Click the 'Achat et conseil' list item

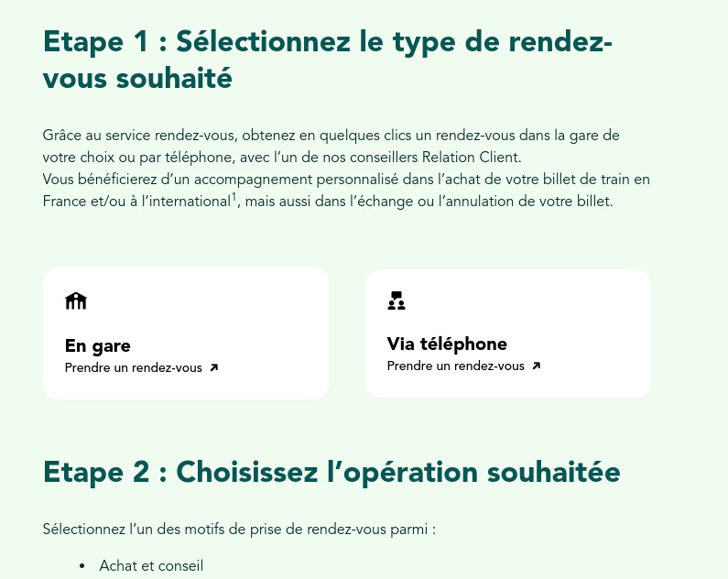[x=151, y=565]
